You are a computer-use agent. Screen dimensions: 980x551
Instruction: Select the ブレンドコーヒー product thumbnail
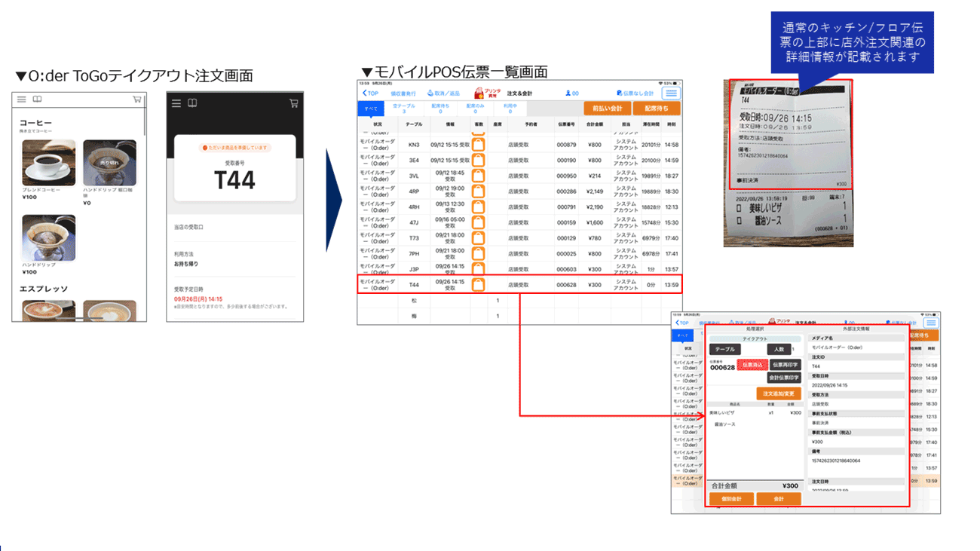[49, 163]
